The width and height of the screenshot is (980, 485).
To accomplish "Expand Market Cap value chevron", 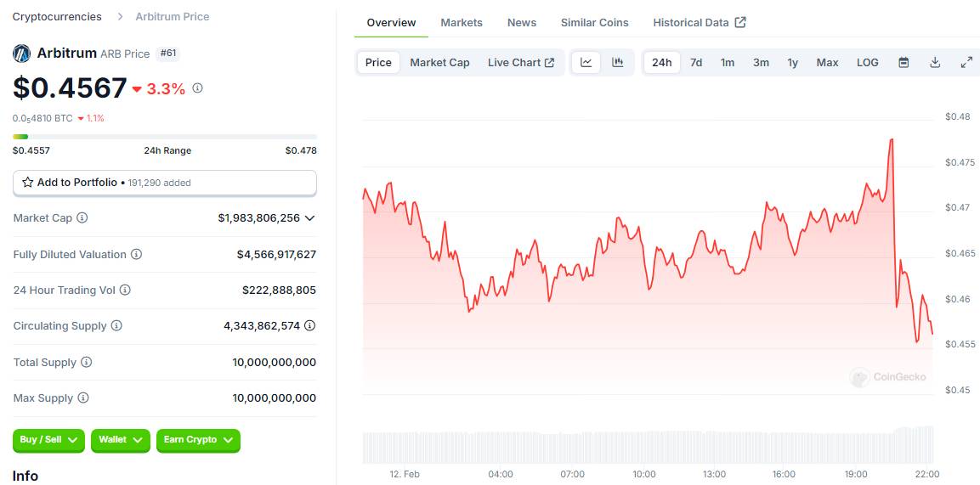I will [309, 217].
